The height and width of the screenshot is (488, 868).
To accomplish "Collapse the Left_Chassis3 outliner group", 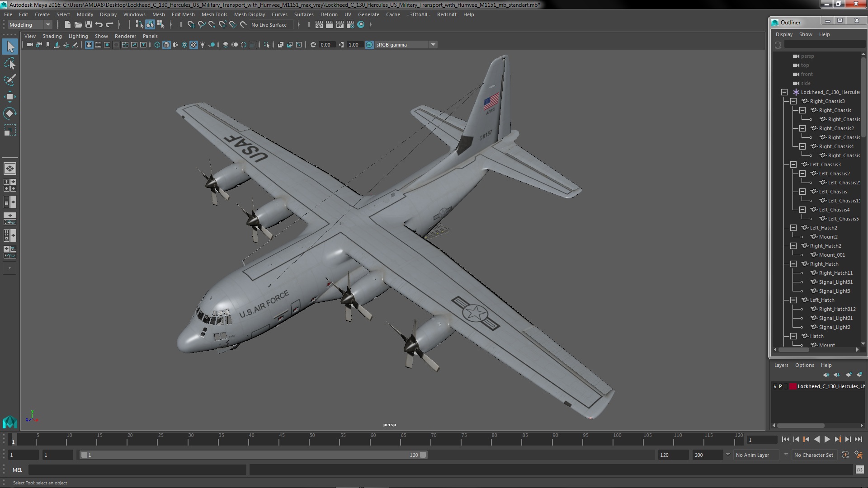I will [793, 164].
